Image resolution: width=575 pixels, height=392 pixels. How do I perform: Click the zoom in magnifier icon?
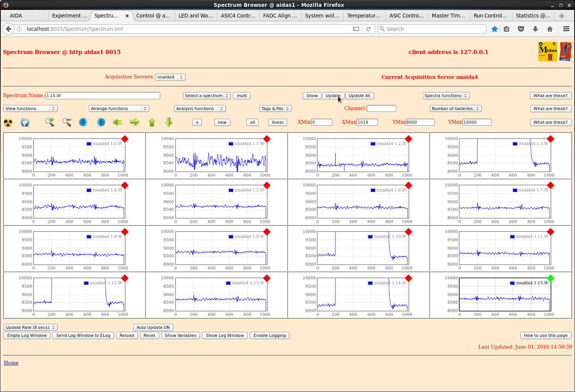(x=50, y=122)
